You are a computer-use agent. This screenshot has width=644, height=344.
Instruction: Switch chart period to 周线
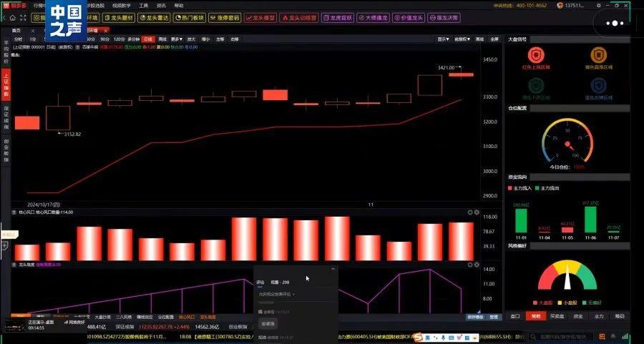click(x=162, y=39)
